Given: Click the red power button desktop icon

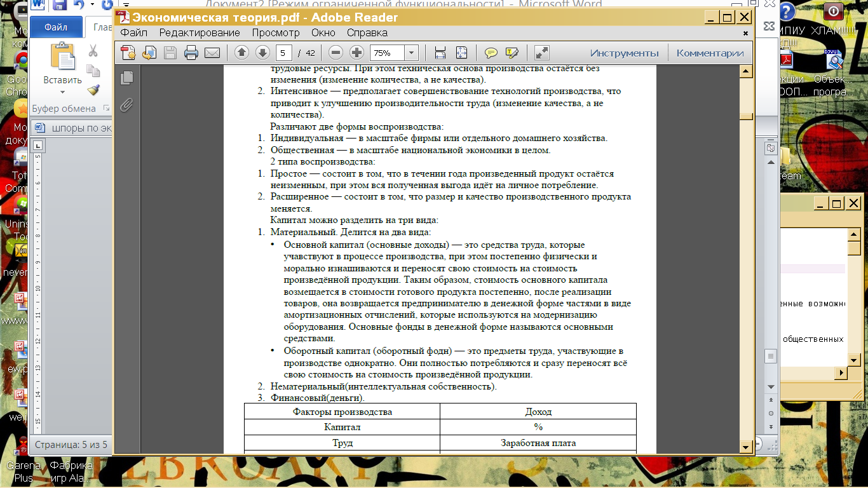Looking at the screenshot, I should (x=833, y=11).
